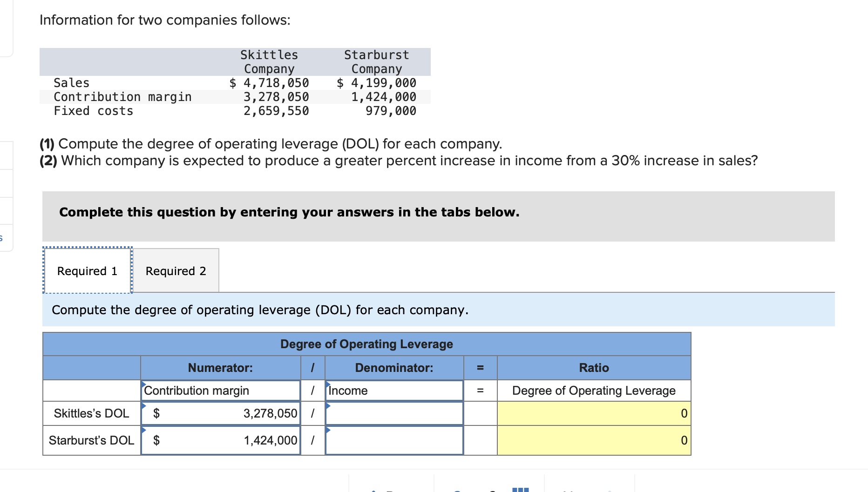Open the Contribution margin numerator dropdown
This screenshot has width=868, height=492.
click(221, 391)
